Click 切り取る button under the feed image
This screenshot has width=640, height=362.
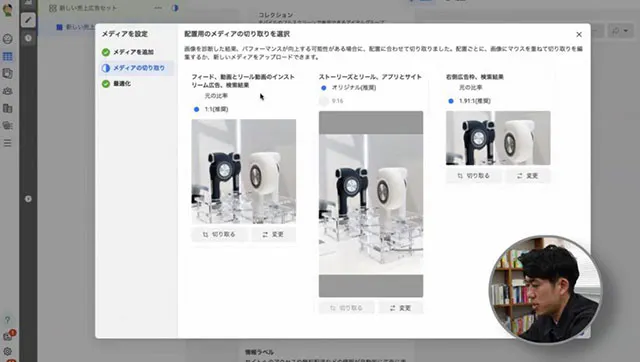pyautogui.click(x=219, y=235)
